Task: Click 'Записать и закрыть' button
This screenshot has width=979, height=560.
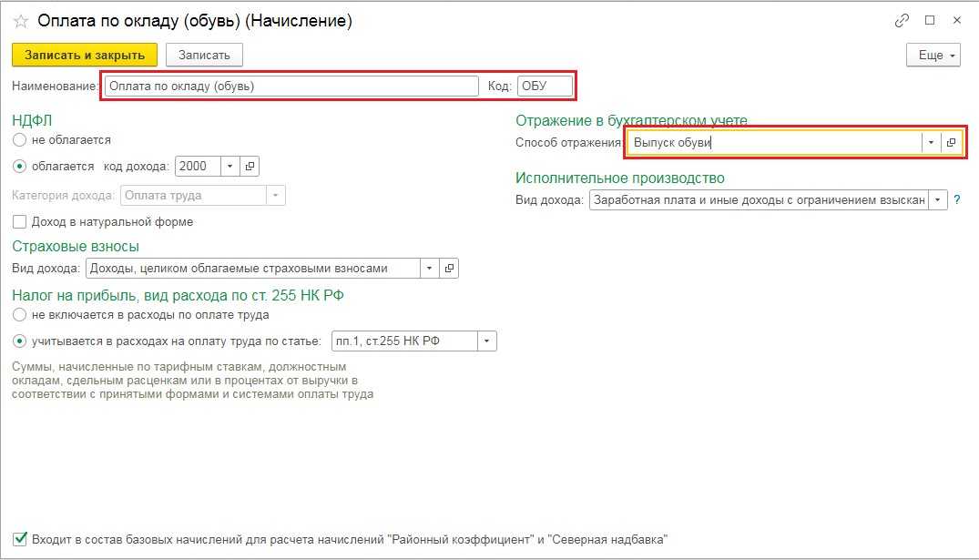Action: click(x=85, y=55)
